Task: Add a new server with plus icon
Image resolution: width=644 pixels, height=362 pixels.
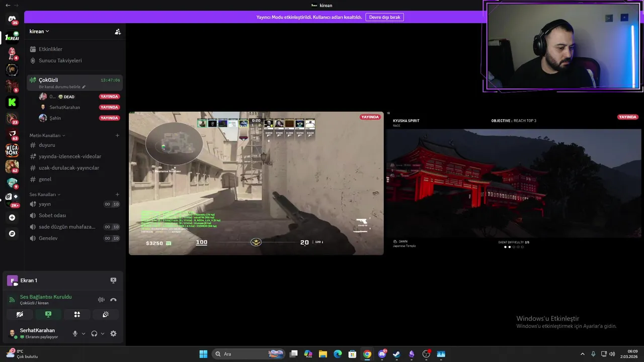Action: (x=12, y=218)
